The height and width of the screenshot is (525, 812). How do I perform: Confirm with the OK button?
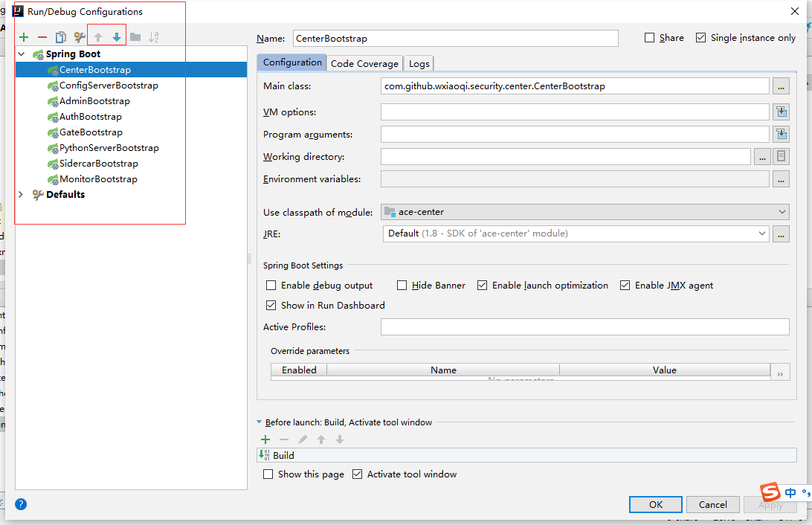click(x=656, y=504)
